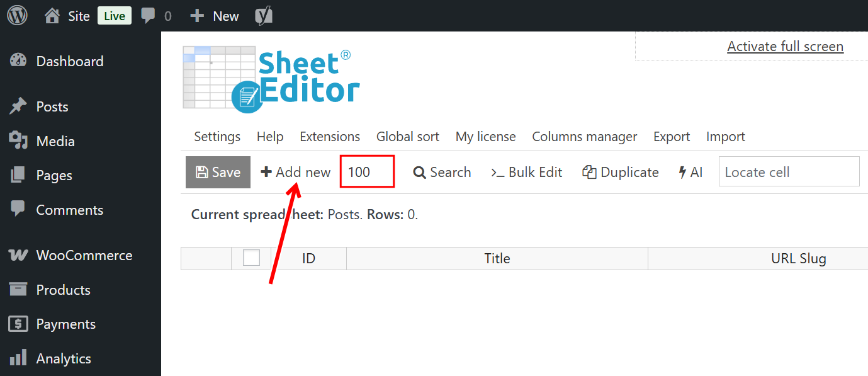Click the Duplicate toolbar label

[630, 173]
